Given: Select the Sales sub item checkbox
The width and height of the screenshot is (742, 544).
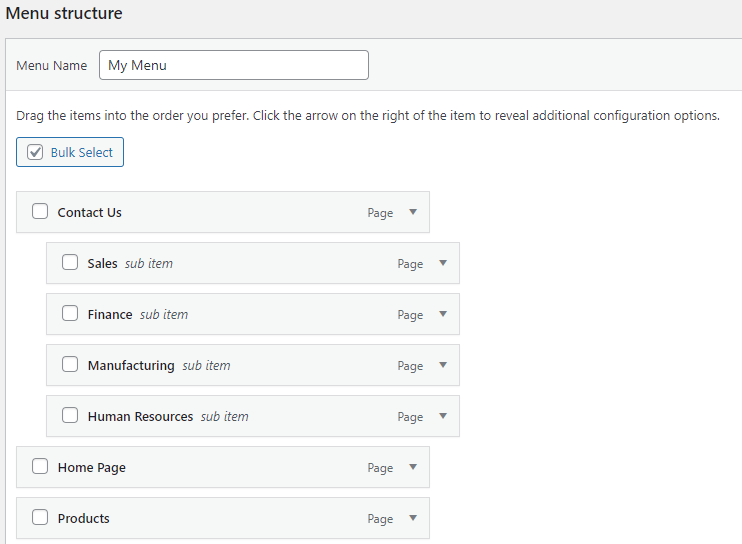Looking at the screenshot, I should coord(70,263).
